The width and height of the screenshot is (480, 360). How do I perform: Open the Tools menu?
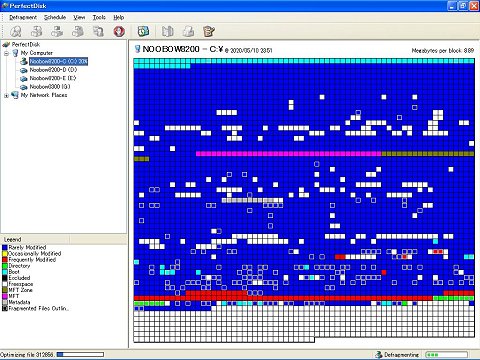coord(99,17)
